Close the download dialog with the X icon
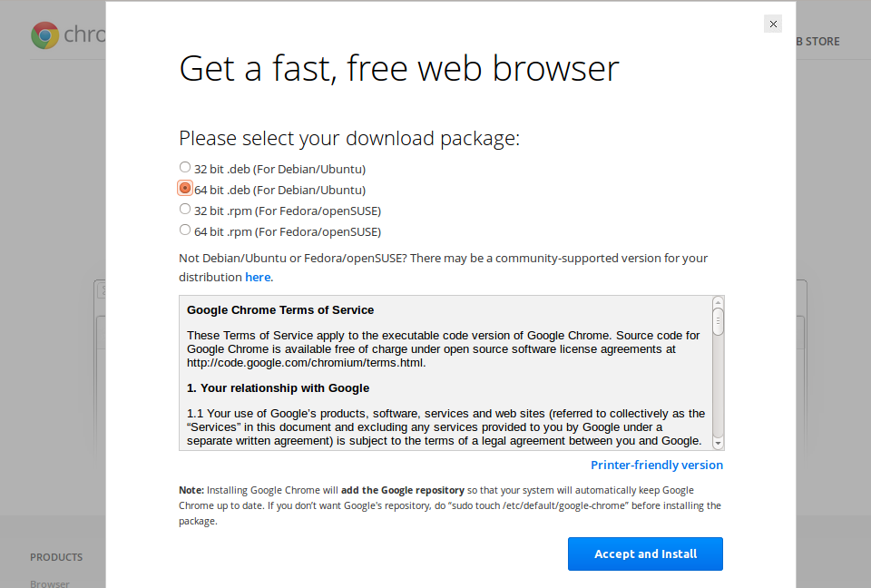This screenshot has width=871, height=588. coord(773,24)
